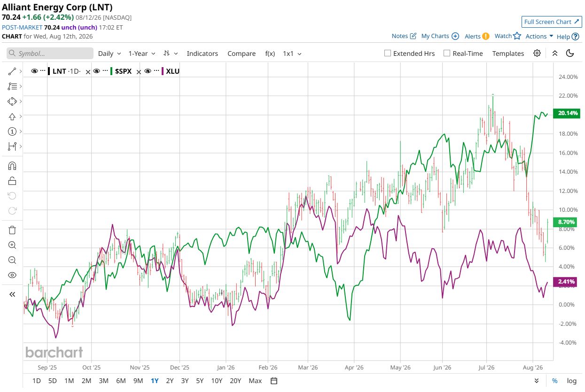Open the My Charts link

click(440, 36)
